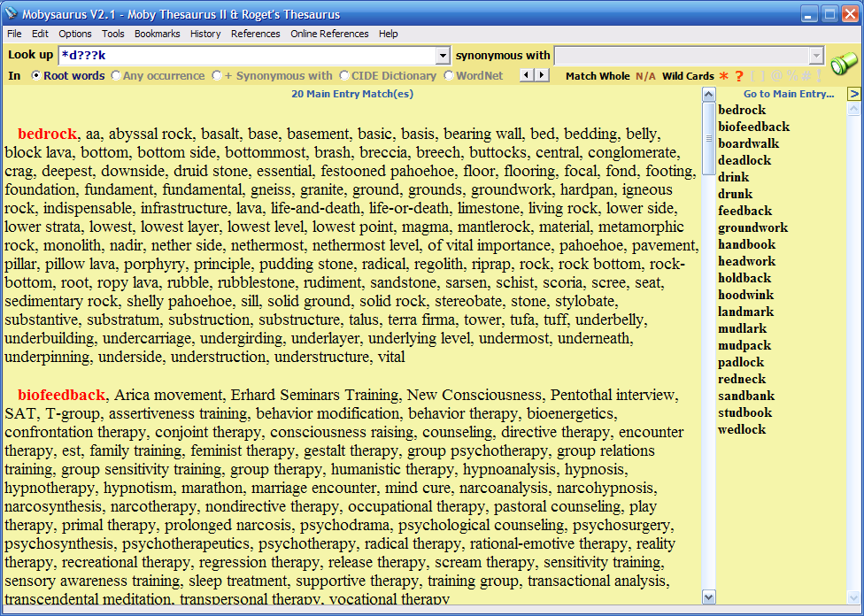Select the CIDE Dictionary radio button
This screenshot has height=616, width=864.
tap(344, 75)
